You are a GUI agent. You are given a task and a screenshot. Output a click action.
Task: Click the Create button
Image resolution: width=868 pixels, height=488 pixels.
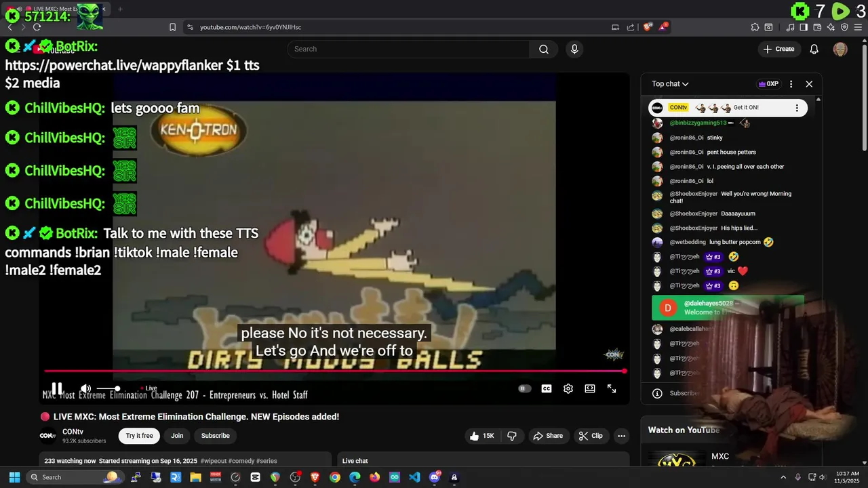pyautogui.click(x=778, y=49)
